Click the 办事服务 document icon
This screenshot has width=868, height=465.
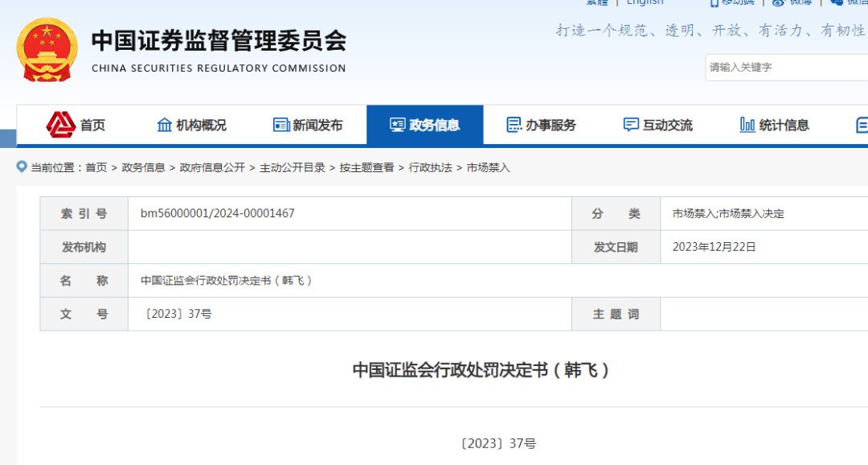[x=514, y=126]
